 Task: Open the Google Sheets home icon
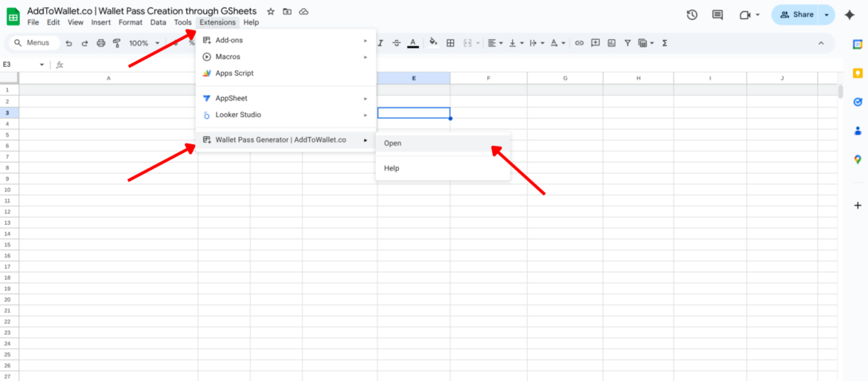tap(13, 17)
